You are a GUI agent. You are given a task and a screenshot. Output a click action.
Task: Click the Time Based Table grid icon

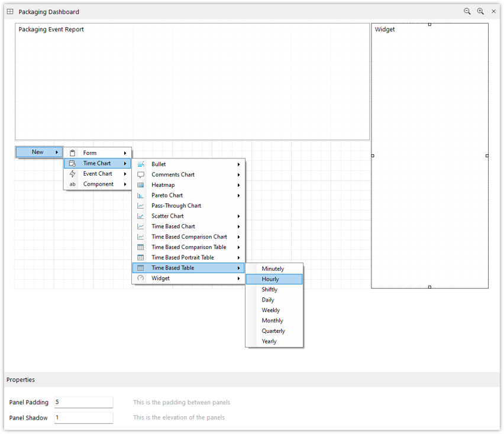coord(141,268)
